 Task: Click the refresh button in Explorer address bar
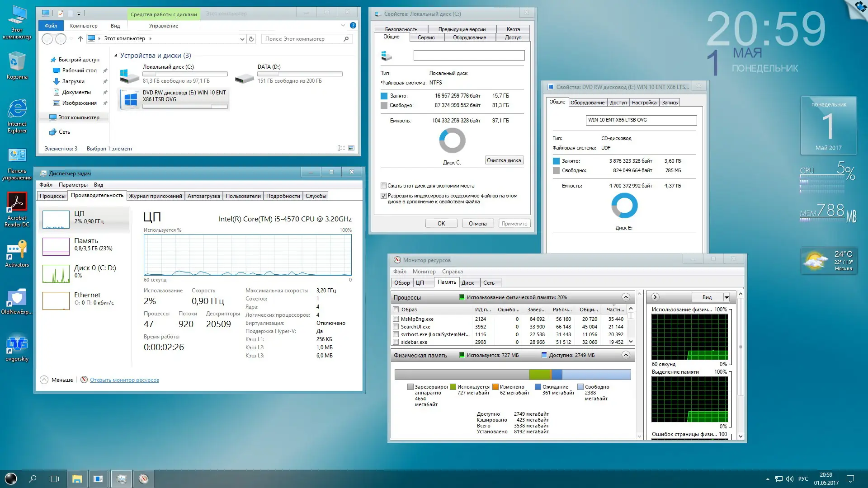pyautogui.click(x=251, y=39)
